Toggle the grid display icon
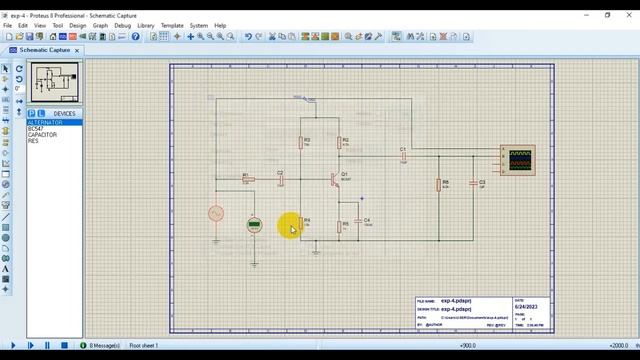Viewport: 640px width, 360px height. point(163,37)
